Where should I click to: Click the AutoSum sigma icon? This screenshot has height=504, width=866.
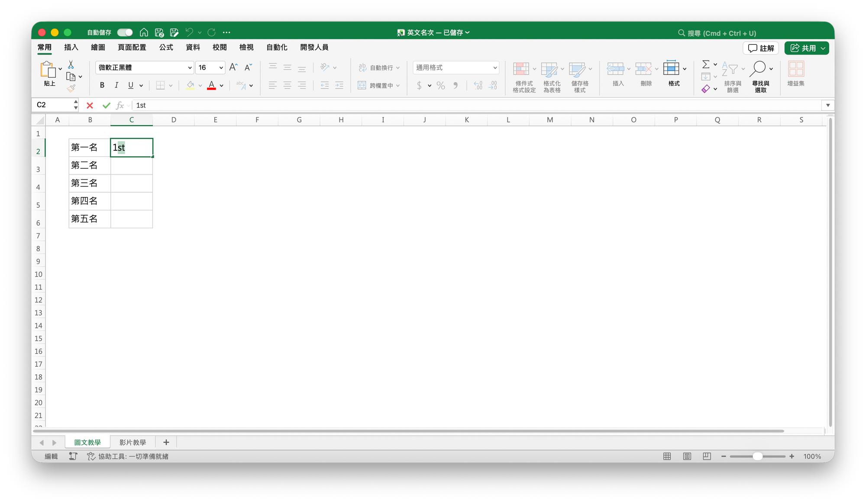click(706, 65)
